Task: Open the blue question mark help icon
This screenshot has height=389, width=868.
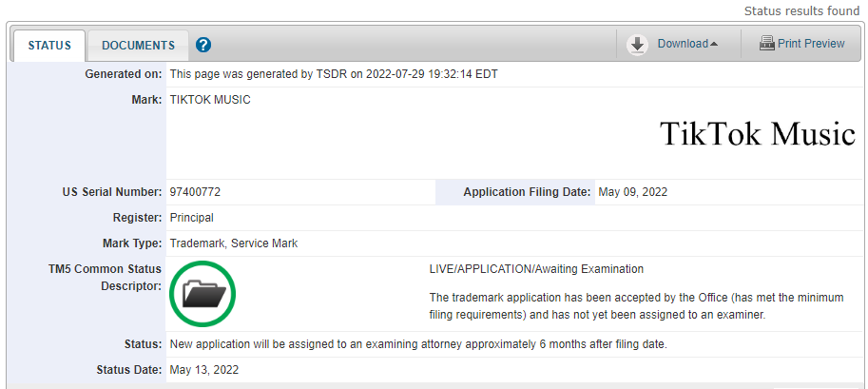Action: click(203, 45)
